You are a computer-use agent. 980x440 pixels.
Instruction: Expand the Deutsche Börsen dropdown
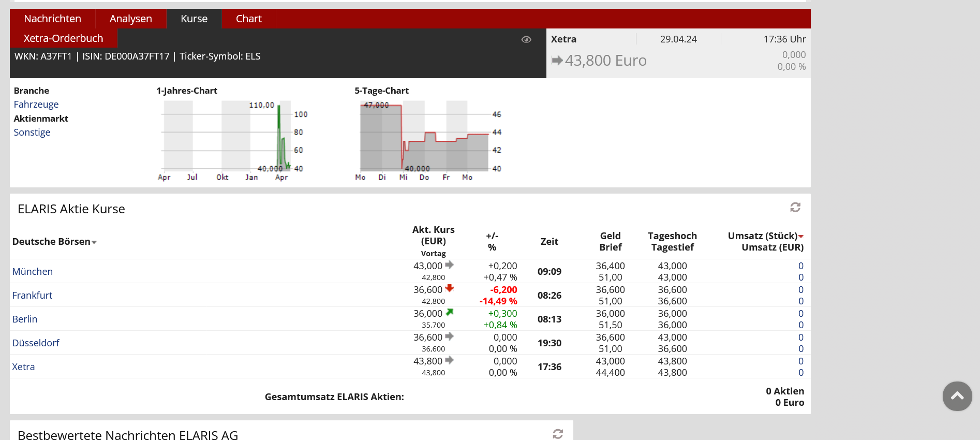point(94,242)
